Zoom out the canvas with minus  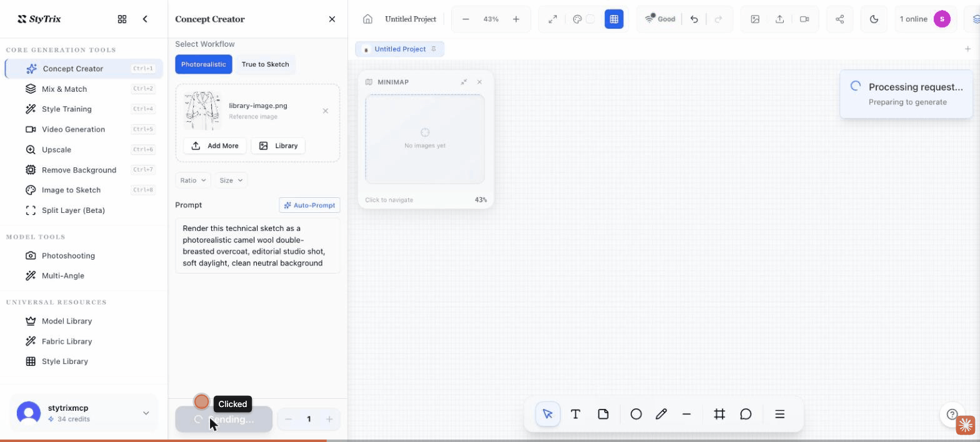(x=466, y=19)
